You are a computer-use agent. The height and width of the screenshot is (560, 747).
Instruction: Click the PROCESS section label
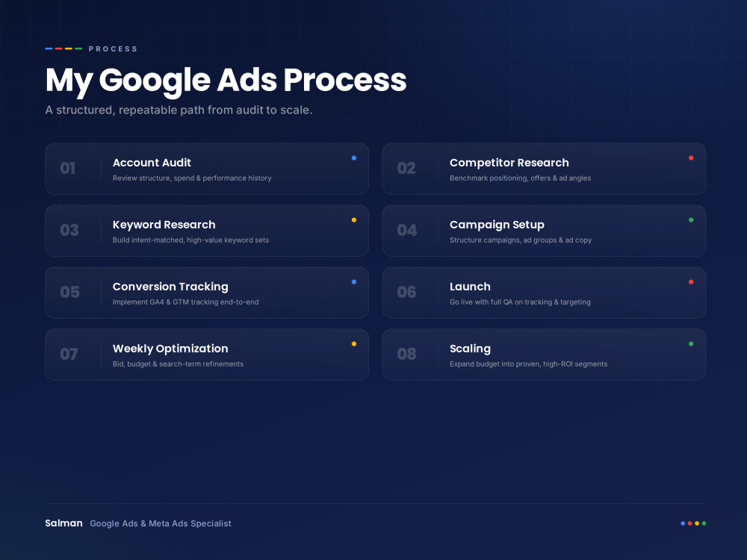coord(113,49)
